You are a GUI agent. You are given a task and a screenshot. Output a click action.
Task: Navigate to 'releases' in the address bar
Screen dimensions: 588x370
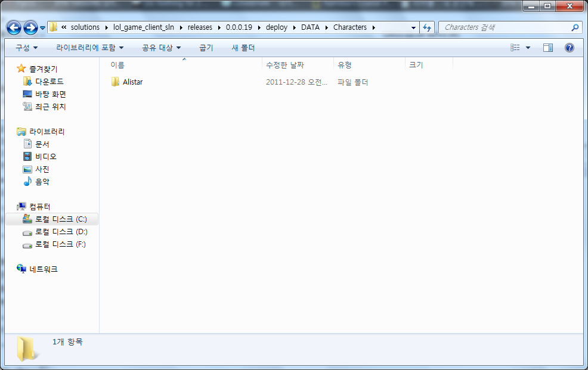pyautogui.click(x=200, y=27)
